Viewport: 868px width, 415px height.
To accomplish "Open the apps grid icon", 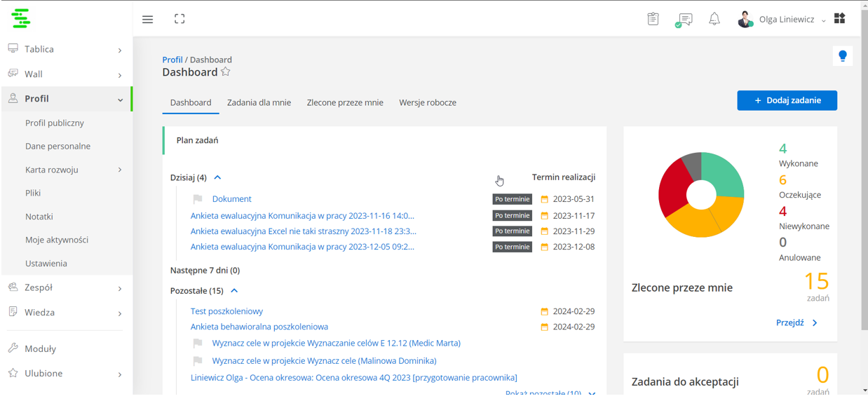I will [x=839, y=19].
